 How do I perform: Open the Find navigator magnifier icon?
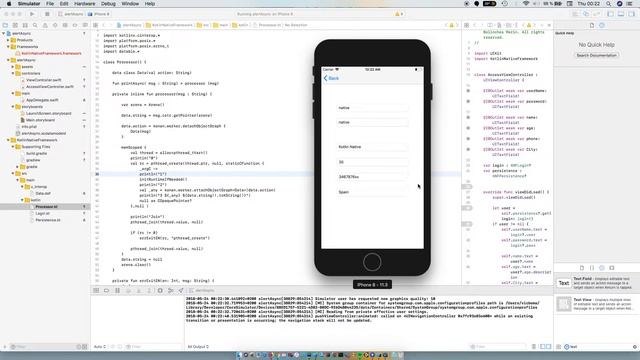tap(35, 25)
